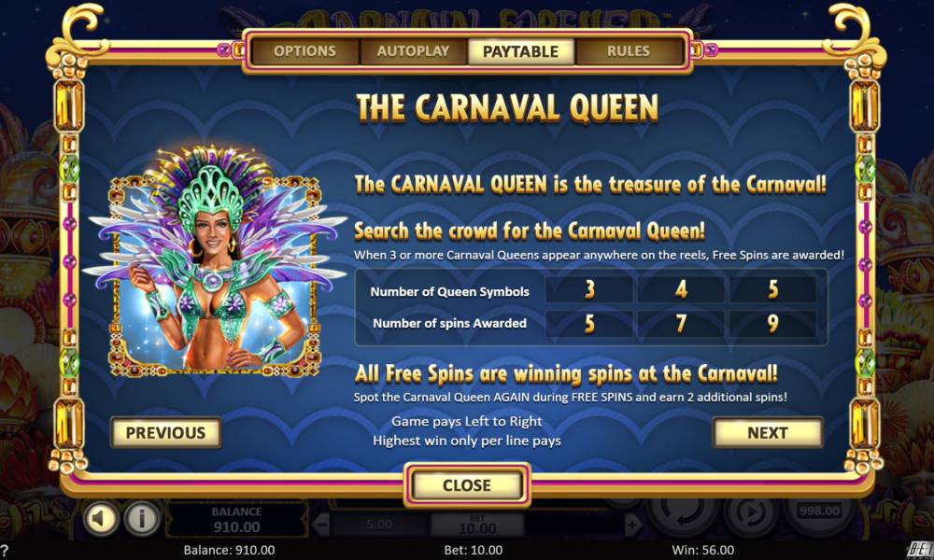Increase the bet using plus button

632,525
